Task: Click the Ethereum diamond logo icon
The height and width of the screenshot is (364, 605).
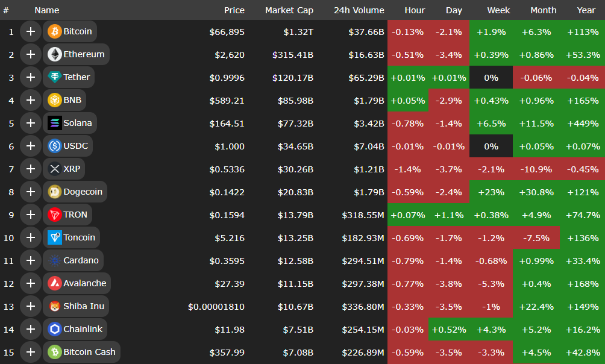Action: (55, 54)
